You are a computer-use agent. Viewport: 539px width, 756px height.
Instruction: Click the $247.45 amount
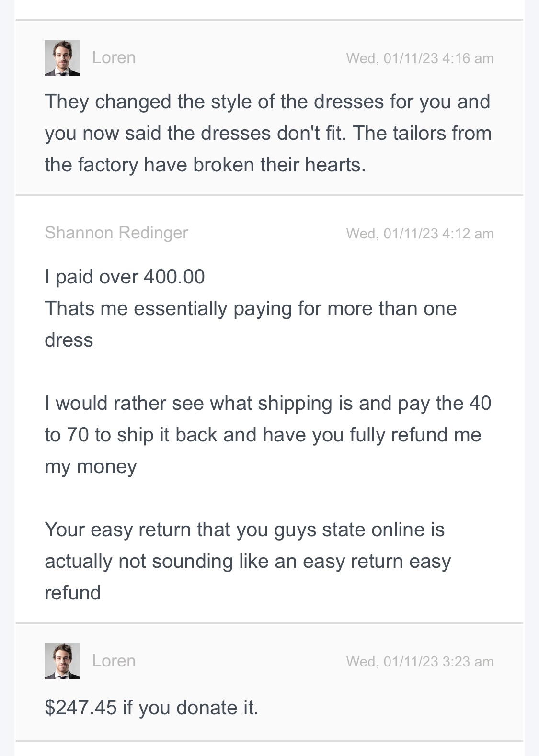[80, 708]
